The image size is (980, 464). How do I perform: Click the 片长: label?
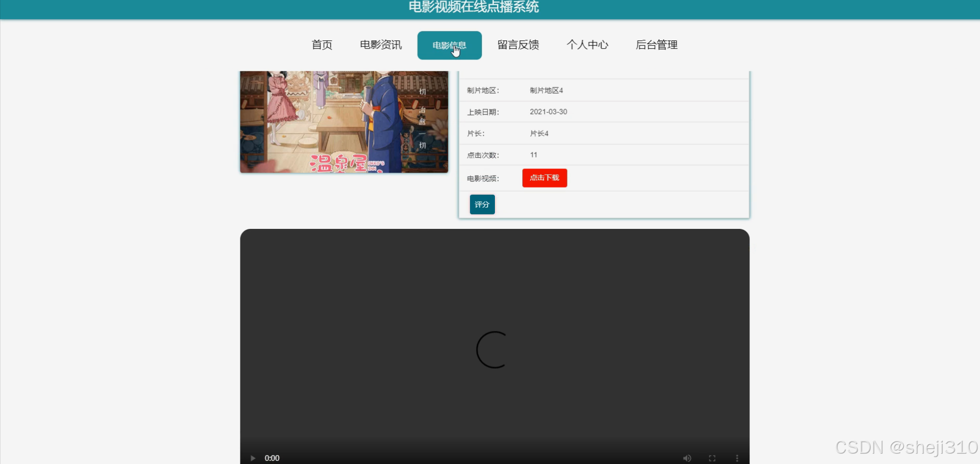pos(476,134)
